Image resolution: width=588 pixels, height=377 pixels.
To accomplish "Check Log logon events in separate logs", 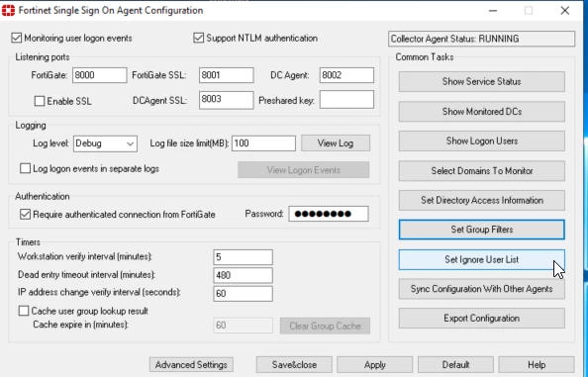I will [x=25, y=168].
